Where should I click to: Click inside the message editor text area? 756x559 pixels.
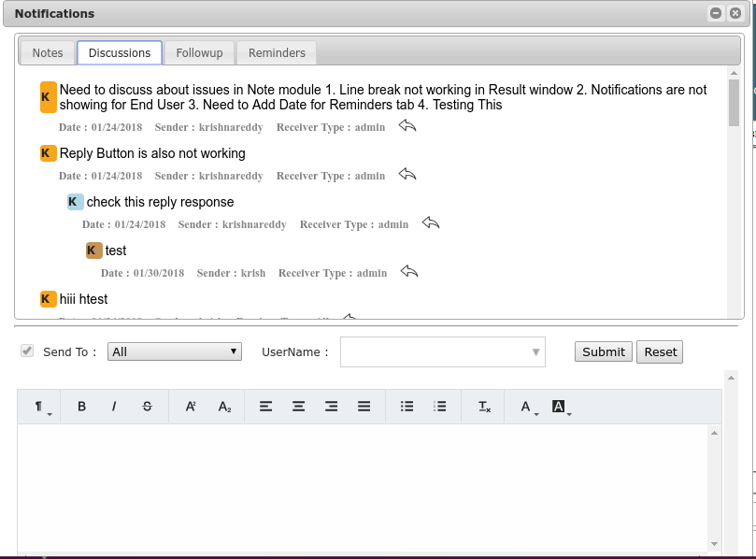click(x=363, y=486)
